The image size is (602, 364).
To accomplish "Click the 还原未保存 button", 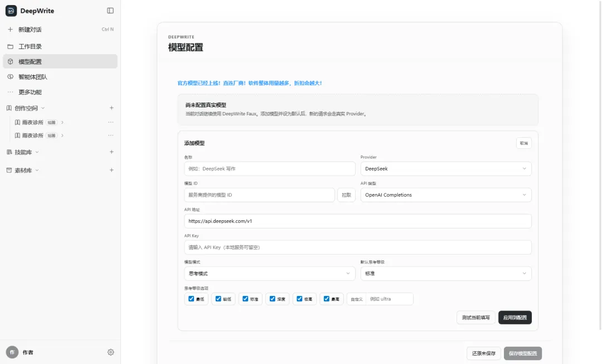I will click(483, 353).
